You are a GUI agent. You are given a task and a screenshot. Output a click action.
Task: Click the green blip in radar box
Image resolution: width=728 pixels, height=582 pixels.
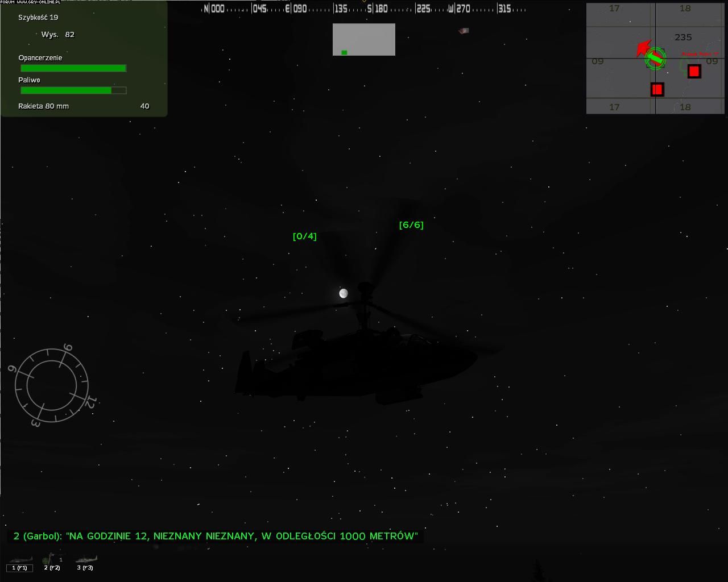tap(344, 52)
